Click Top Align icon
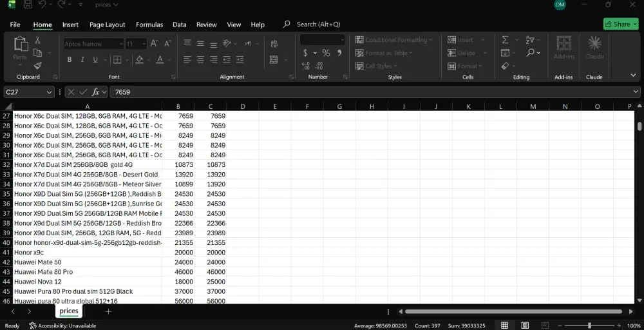 187,43
